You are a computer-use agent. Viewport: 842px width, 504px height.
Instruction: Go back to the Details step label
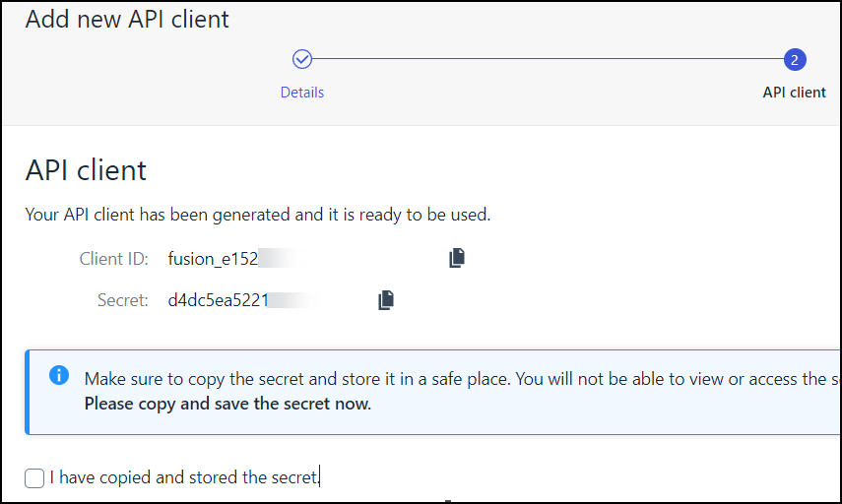click(302, 93)
